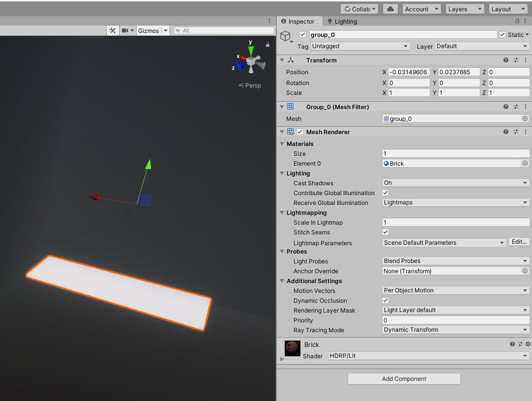Click the scene orientation gizmo
The image size is (532, 401).
[251, 61]
